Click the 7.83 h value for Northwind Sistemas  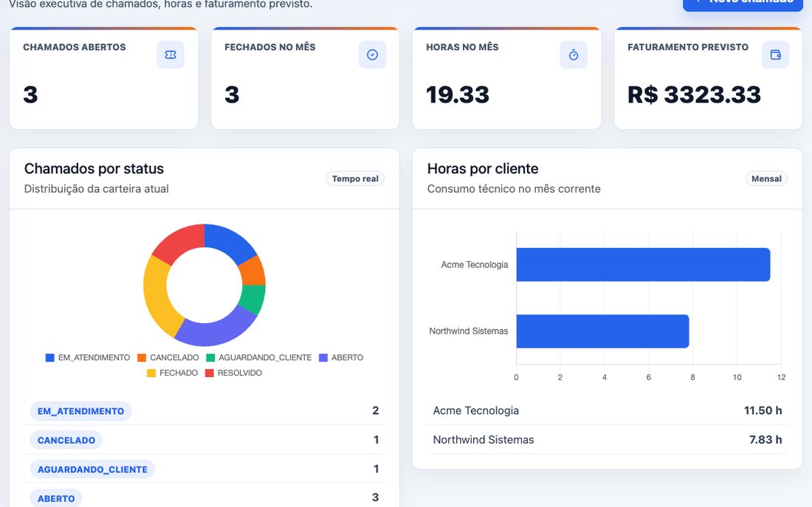pyautogui.click(x=765, y=440)
